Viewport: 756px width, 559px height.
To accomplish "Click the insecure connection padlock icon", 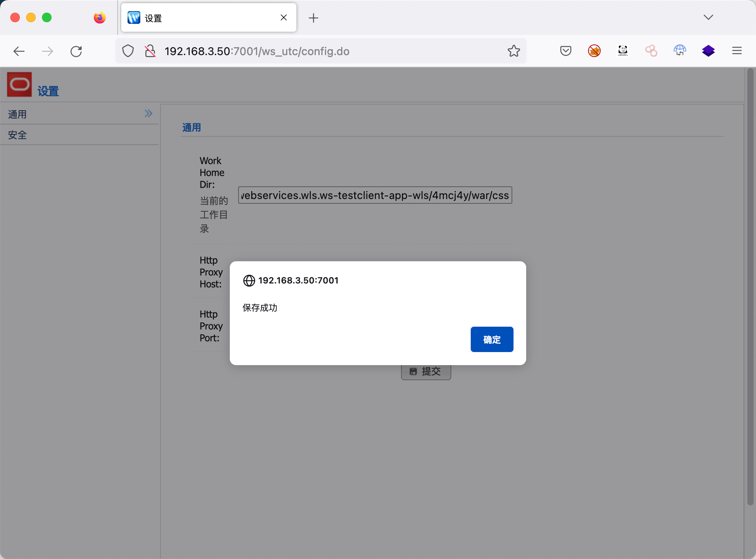I will 150,51.
